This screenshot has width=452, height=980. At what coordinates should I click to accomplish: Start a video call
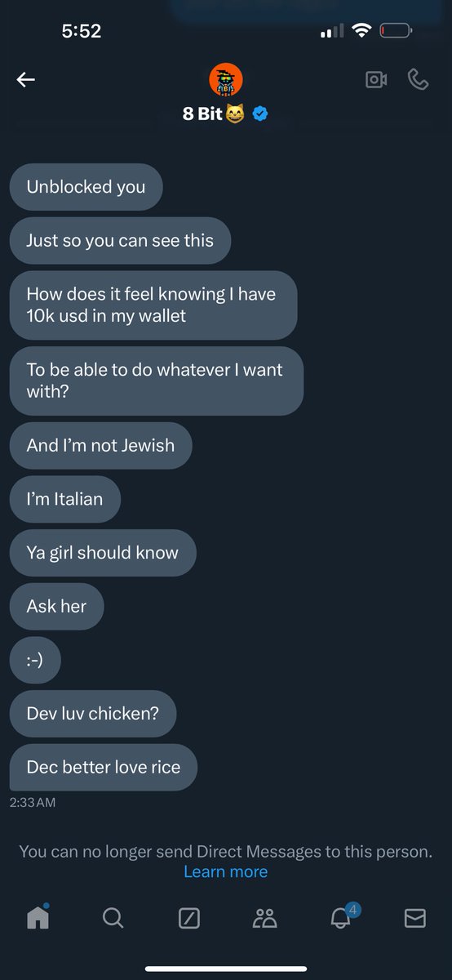376,79
